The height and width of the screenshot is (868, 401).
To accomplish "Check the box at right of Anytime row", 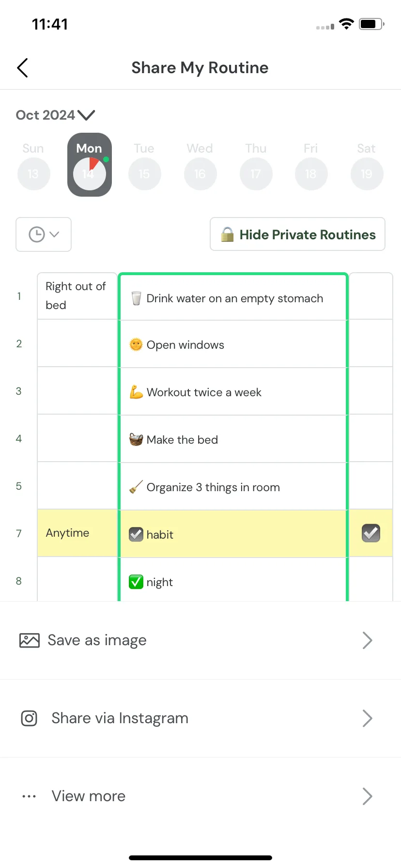I will (x=371, y=533).
